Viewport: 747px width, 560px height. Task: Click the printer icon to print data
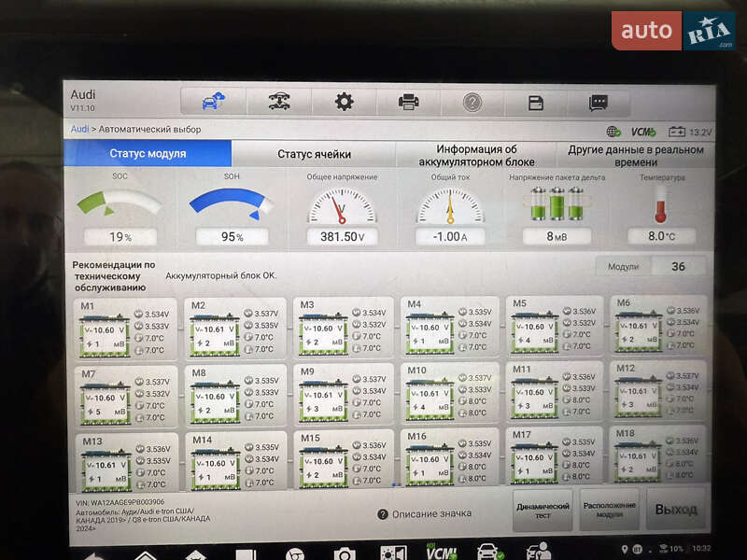point(408,102)
